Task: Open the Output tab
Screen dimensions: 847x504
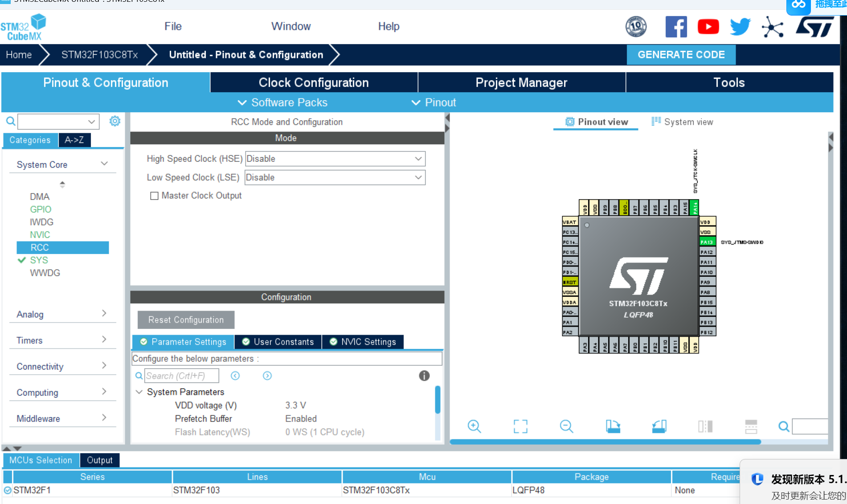Action: 100,460
